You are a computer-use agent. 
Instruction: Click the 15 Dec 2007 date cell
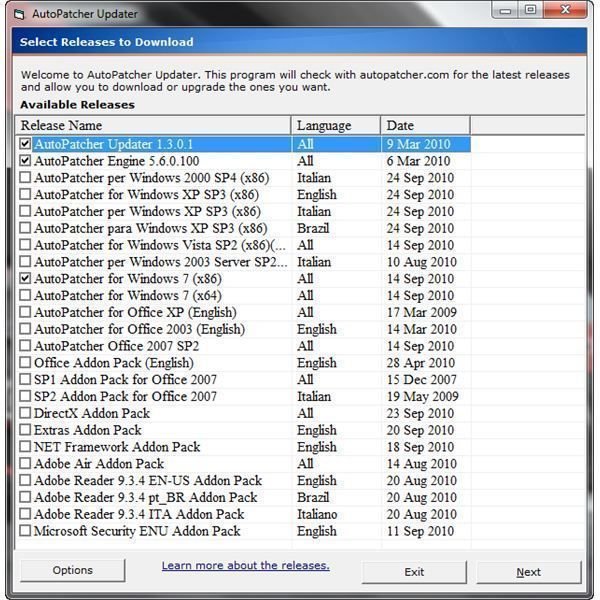click(x=422, y=380)
